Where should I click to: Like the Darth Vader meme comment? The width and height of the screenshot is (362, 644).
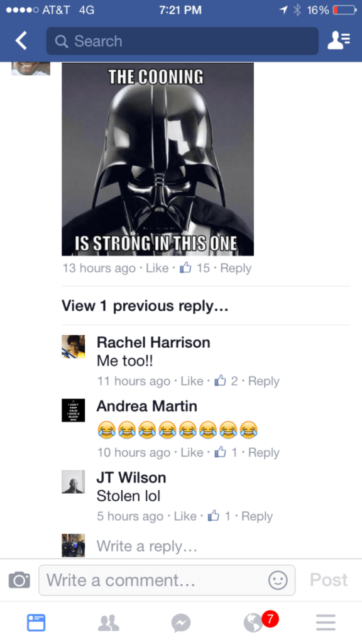157,268
